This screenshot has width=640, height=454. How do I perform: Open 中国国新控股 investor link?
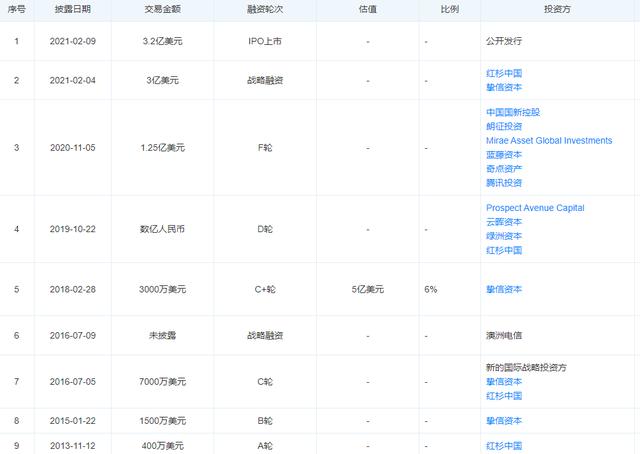tap(513, 112)
